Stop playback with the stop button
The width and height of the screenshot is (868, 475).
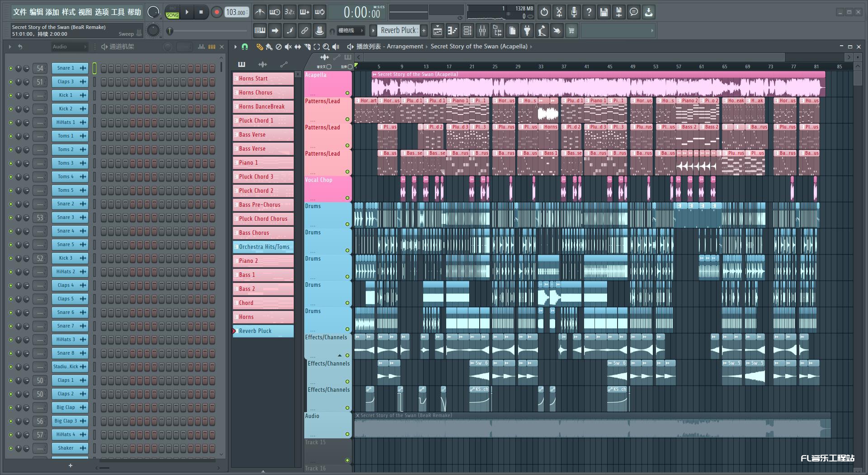tap(201, 12)
